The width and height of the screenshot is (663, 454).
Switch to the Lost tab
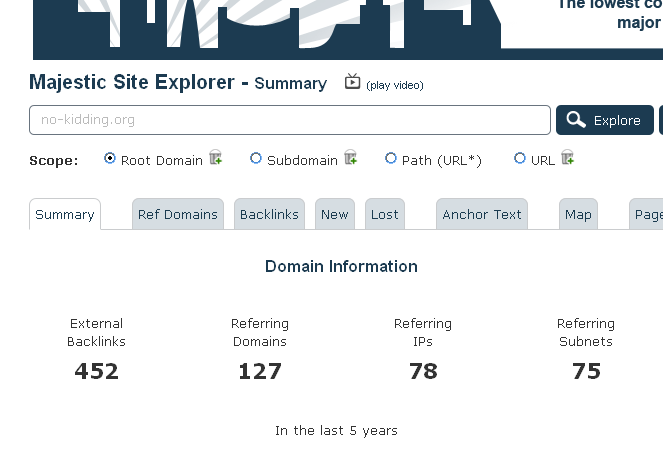pos(385,214)
